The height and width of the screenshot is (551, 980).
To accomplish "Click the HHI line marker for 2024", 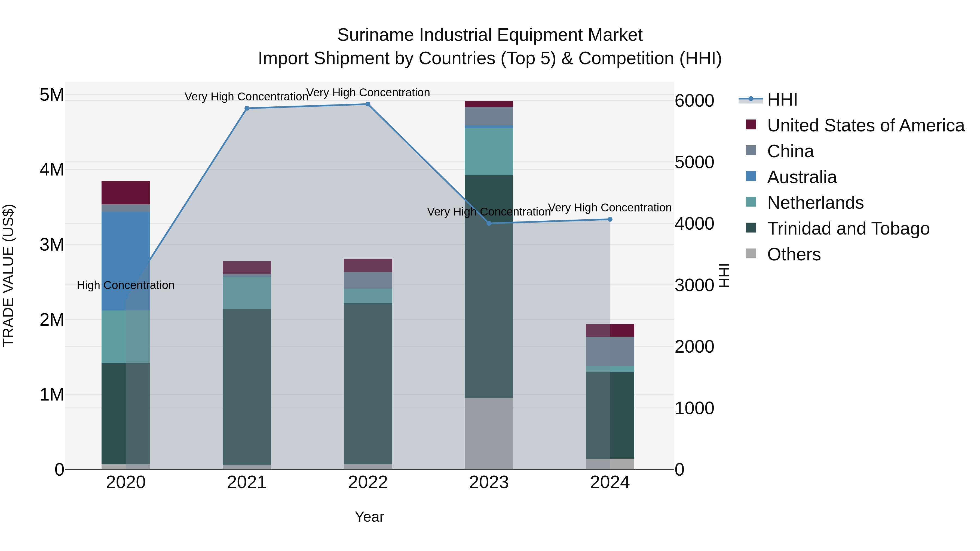I will 610,219.
